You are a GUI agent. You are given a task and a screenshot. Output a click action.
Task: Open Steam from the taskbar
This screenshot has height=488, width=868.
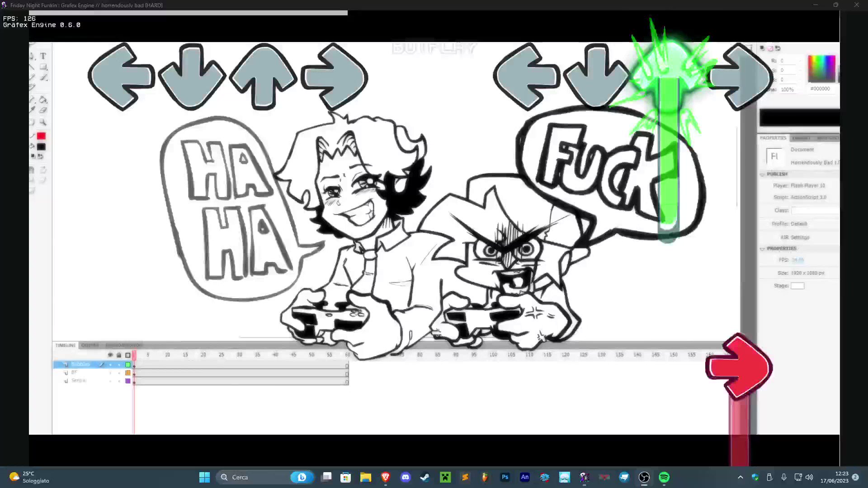pyautogui.click(x=425, y=477)
